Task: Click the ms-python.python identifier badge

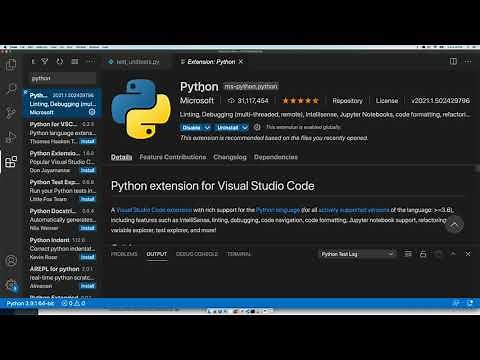Action: pyautogui.click(x=251, y=87)
